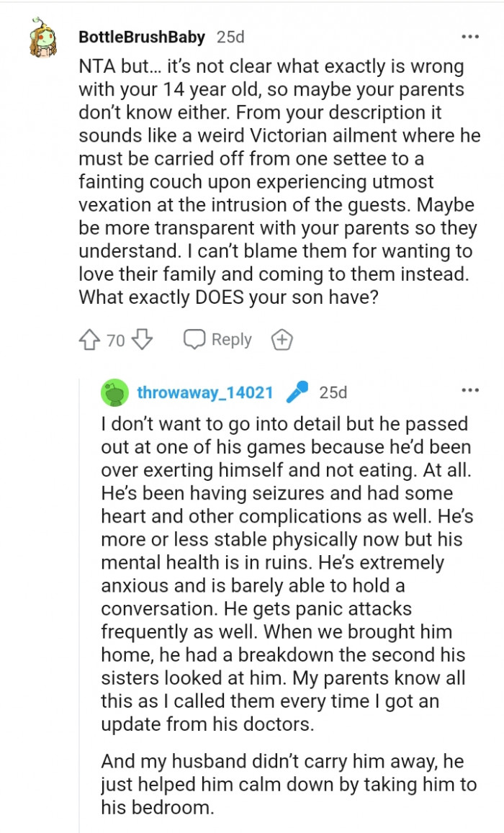Image resolution: width=504 pixels, height=833 pixels.
Task: Give an award using the plus icon
Action: pos(282,340)
